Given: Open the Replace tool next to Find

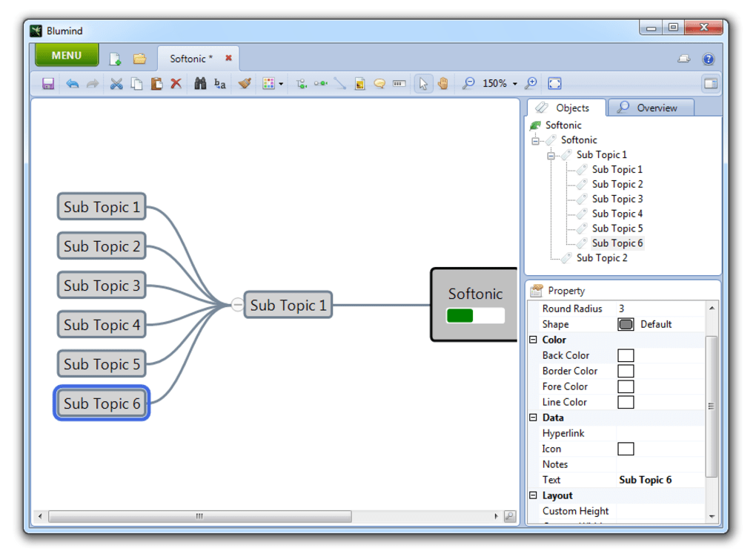Looking at the screenshot, I should 219,83.
